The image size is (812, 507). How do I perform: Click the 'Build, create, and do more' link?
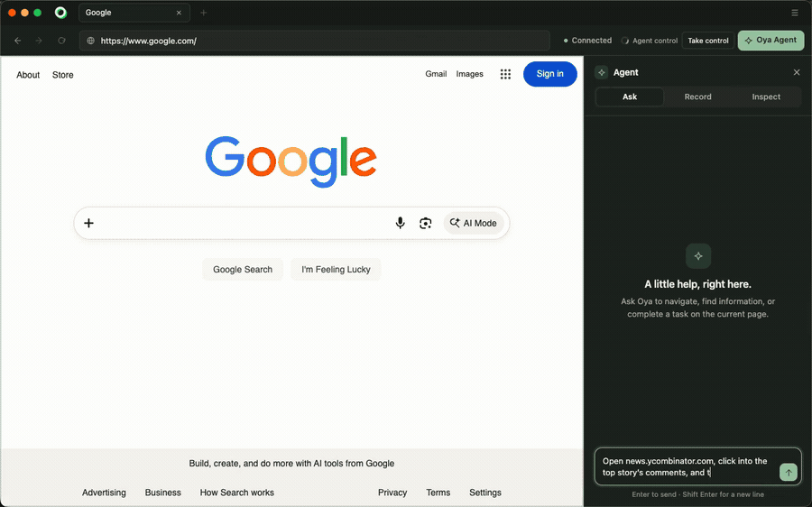(291, 464)
